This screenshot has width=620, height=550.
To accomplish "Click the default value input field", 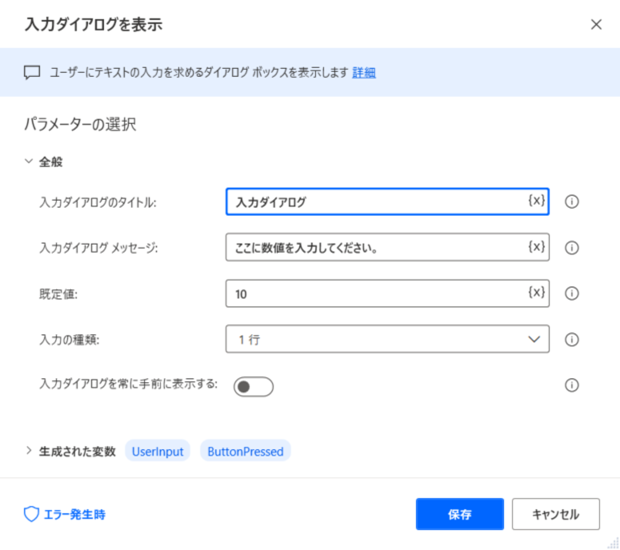I will coord(387,293).
